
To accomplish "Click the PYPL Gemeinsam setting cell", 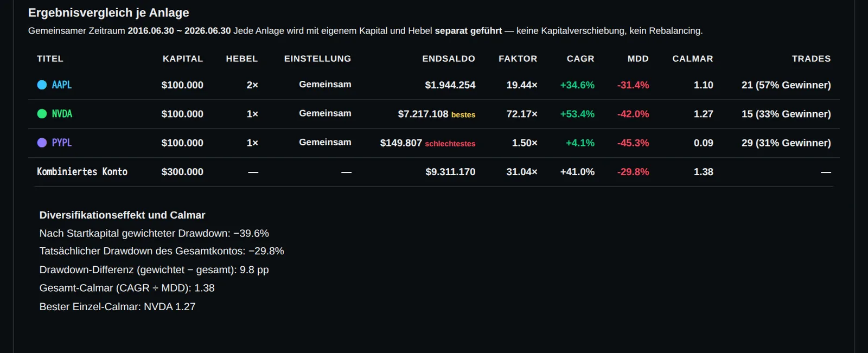I will point(325,142).
